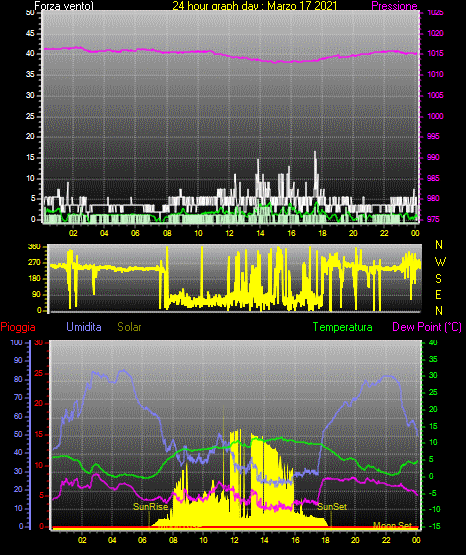Click the Moon Set marker label
466x555 pixels.
[392, 525]
